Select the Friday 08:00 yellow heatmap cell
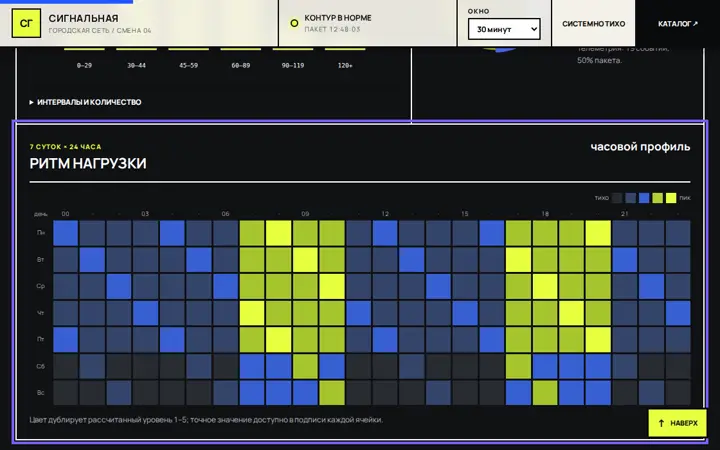 point(279,339)
